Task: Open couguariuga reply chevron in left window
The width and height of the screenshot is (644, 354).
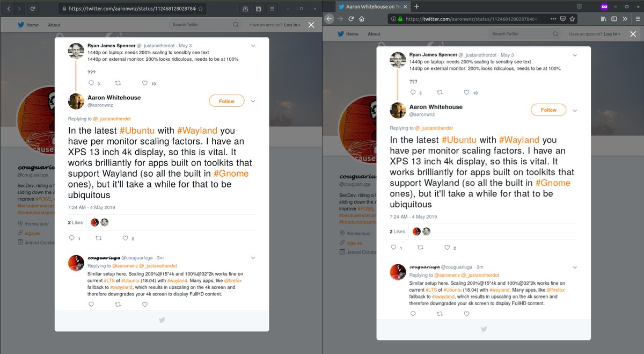Action: coord(253,258)
